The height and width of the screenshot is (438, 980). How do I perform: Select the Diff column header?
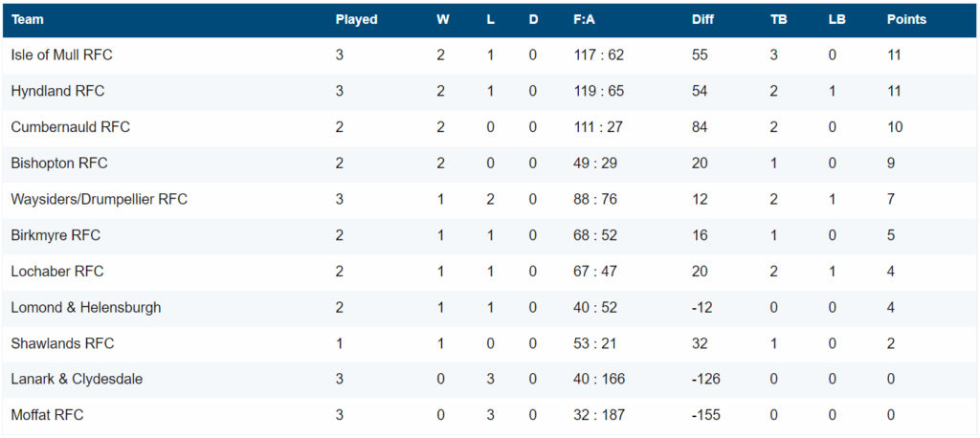coord(702,19)
